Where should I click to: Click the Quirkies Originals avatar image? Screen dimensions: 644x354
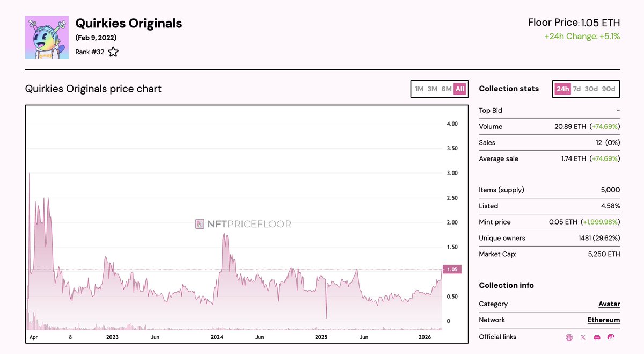[x=47, y=37]
